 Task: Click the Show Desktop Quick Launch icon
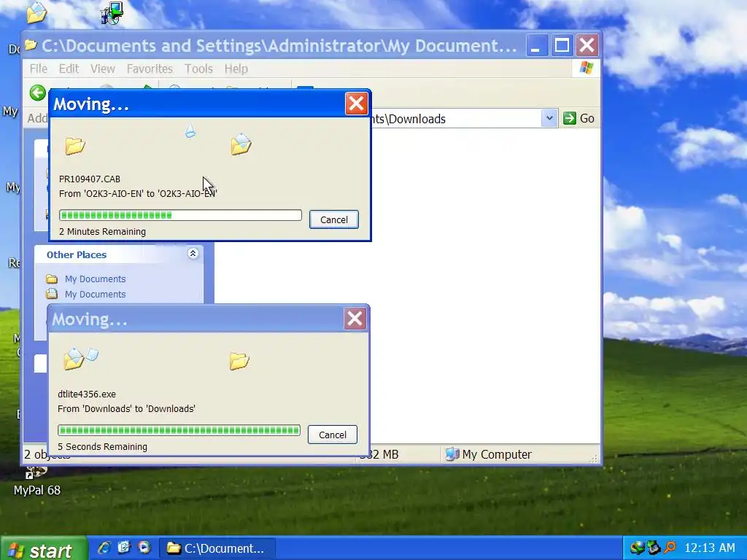[x=124, y=548]
